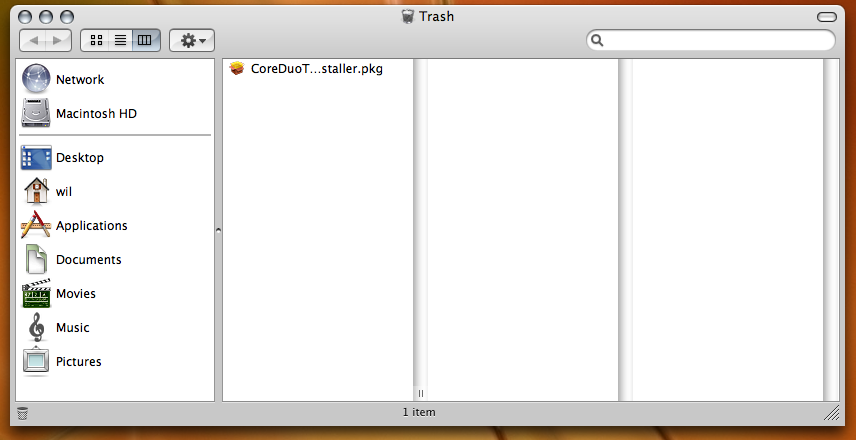Image resolution: width=856 pixels, height=440 pixels.
Task: Select the CoreDuoT...staller.pkg package icon
Action: tap(236, 69)
